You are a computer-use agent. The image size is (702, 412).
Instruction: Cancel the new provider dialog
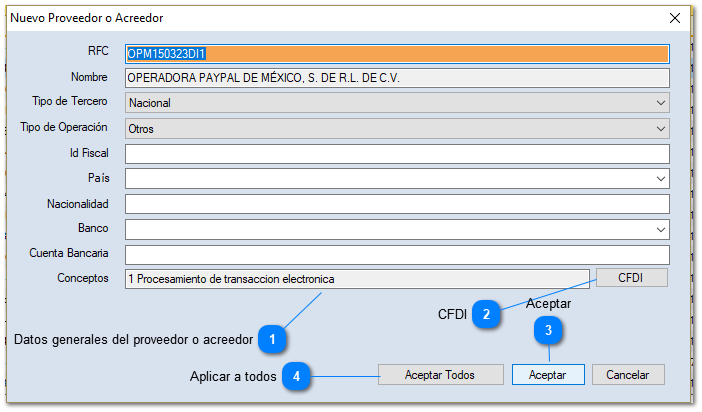point(628,375)
